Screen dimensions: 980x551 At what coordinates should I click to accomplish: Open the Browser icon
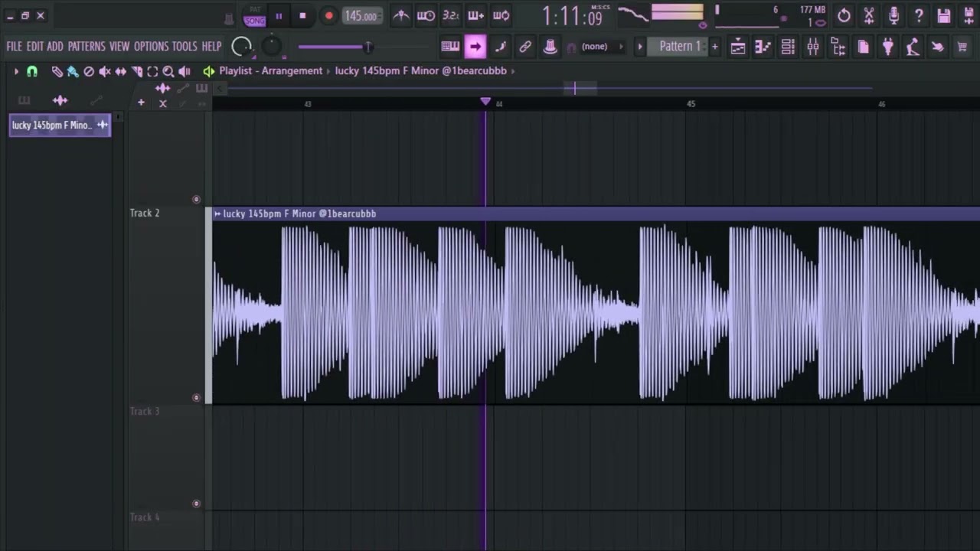(838, 47)
